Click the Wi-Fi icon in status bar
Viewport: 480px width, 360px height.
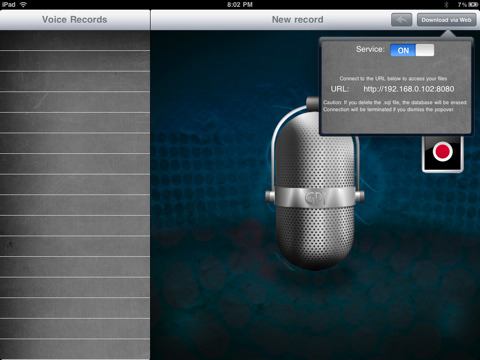(x=23, y=4)
